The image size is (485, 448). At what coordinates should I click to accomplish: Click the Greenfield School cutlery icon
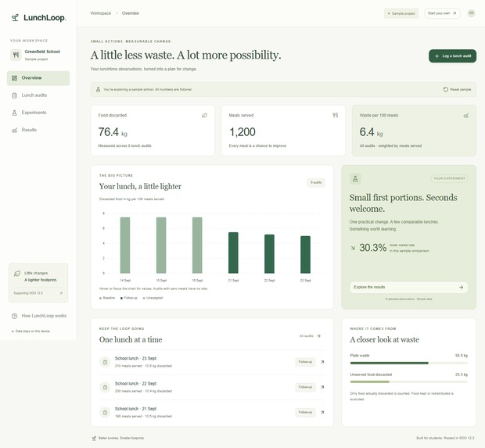16,55
